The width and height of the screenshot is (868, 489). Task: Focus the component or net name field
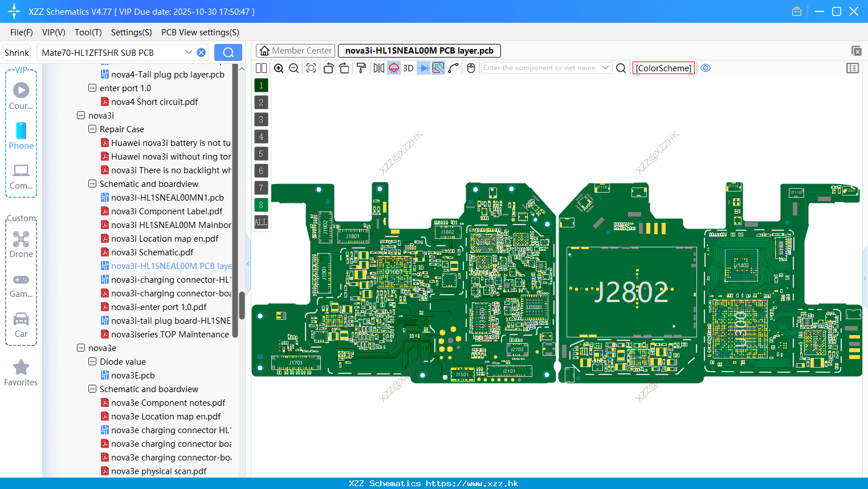(x=540, y=68)
